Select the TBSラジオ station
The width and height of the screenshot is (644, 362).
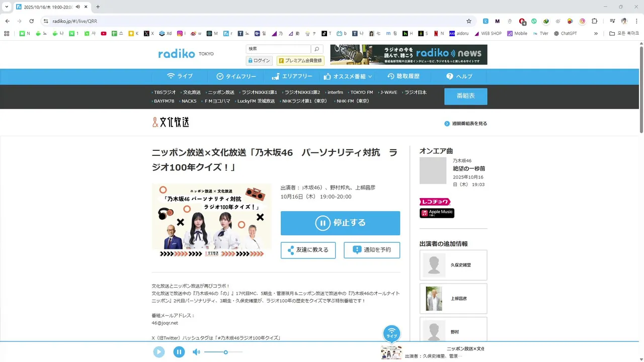[165, 93]
